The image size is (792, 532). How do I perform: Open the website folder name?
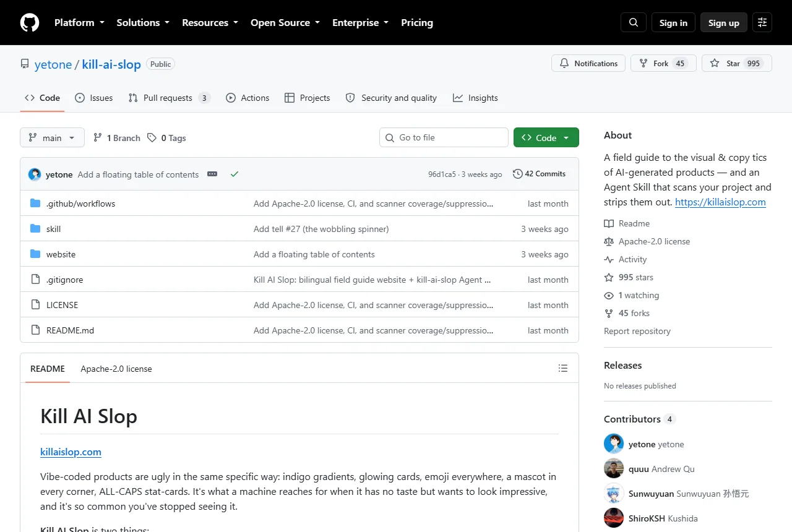pyautogui.click(x=61, y=254)
